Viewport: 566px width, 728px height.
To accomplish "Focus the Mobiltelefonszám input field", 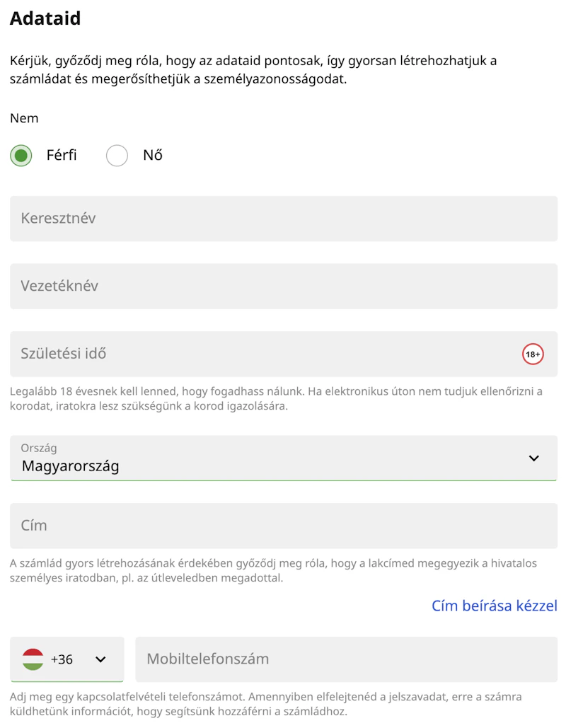I will click(x=346, y=659).
